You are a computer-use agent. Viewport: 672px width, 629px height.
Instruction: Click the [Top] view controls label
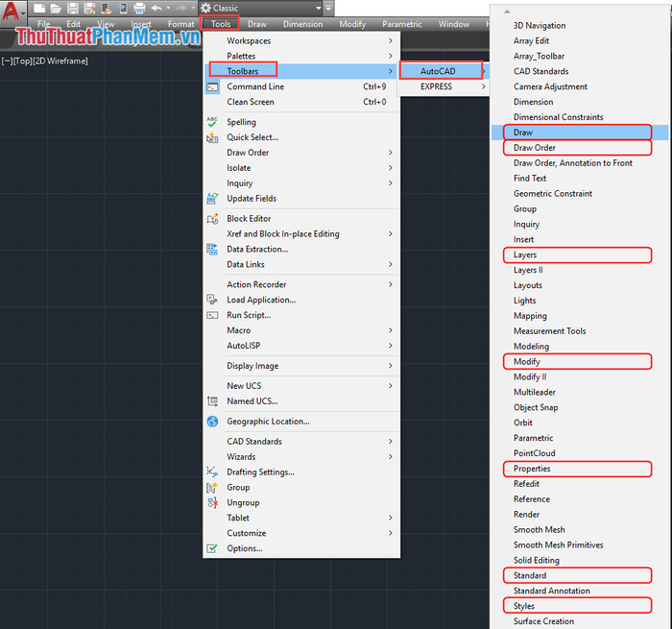tap(23, 61)
